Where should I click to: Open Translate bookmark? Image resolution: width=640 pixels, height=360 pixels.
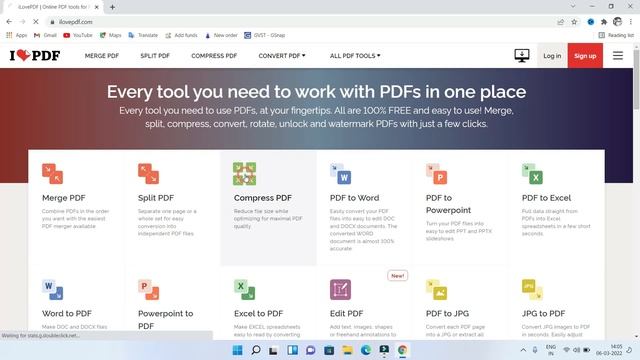(x=143, y=36)
